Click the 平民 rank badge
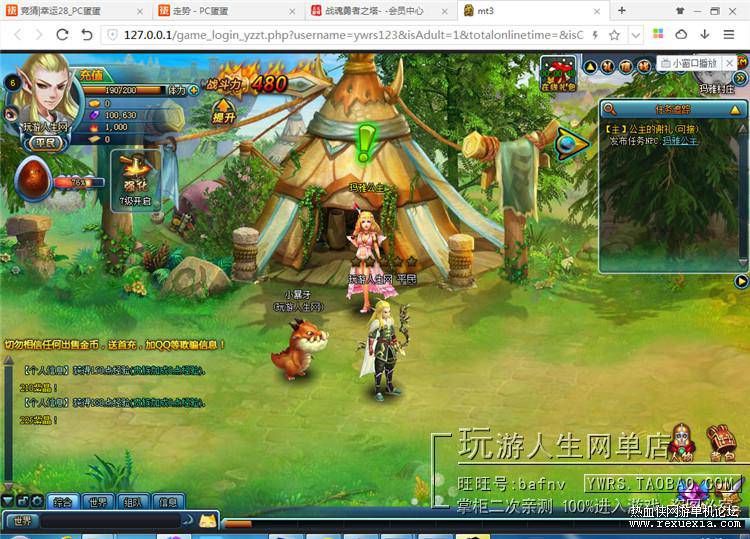The height and width of the screenshot is (539, 750). pyautogui.click(x=45, y=143)
